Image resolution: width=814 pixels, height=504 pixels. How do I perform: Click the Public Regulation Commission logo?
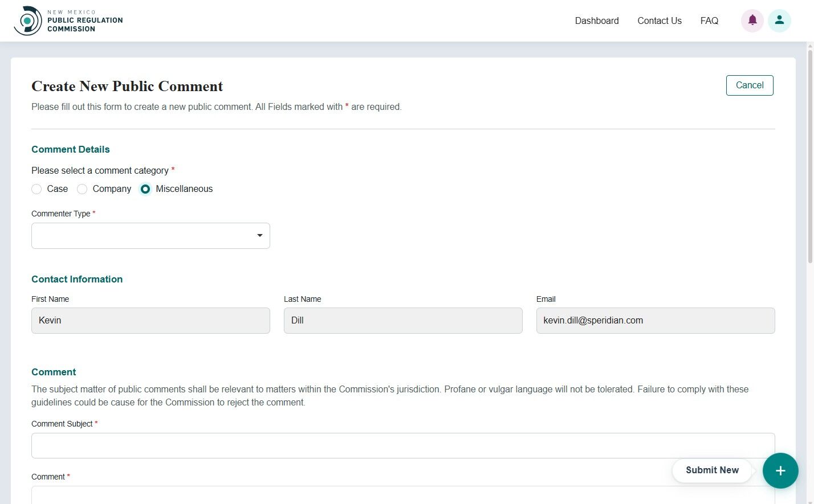68,20
